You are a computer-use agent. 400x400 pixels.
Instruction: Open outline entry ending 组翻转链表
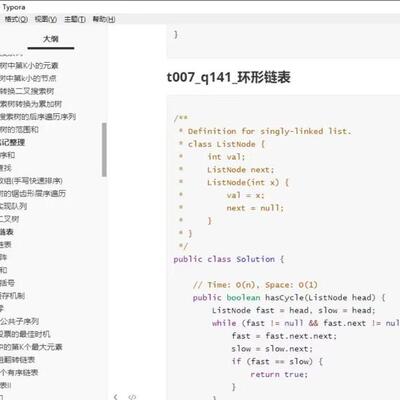17,360
